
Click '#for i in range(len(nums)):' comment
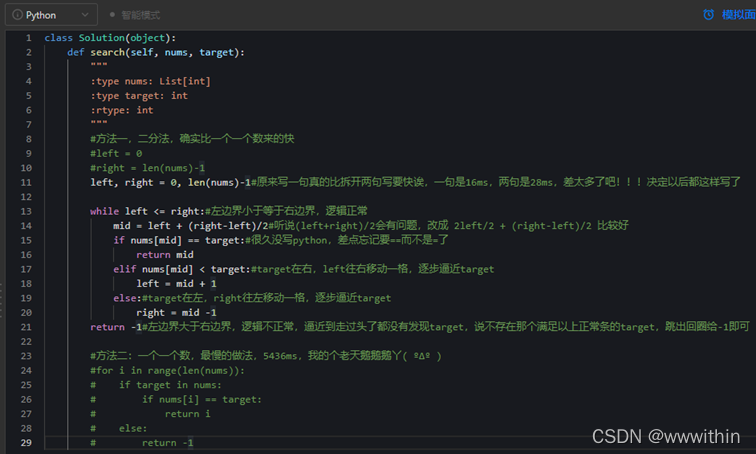167,370
